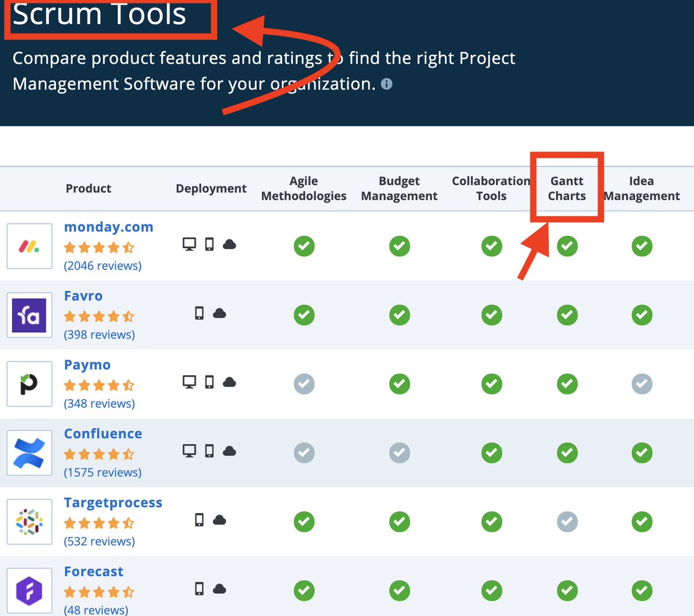This screenshot has width=694, height=616.
Task: Click Targetprocess's star rating
Action: pos(99,523)
